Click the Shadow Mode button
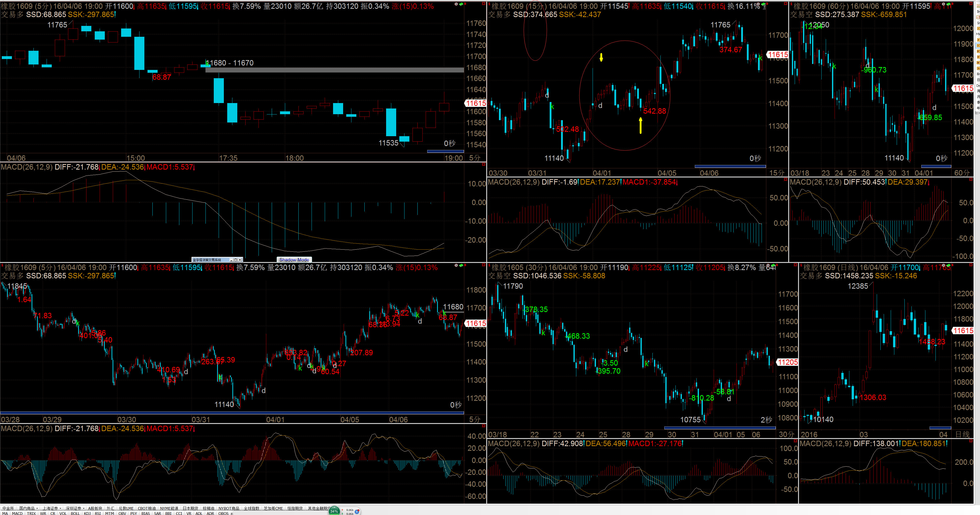This screenshot has width=980, height=515. [x=294, y=260]
